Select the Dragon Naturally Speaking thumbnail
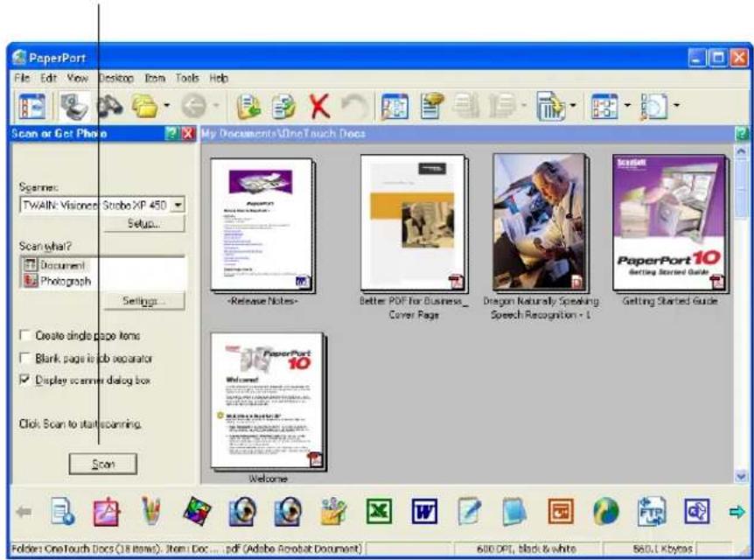754x560 pixels. (541, 222)
